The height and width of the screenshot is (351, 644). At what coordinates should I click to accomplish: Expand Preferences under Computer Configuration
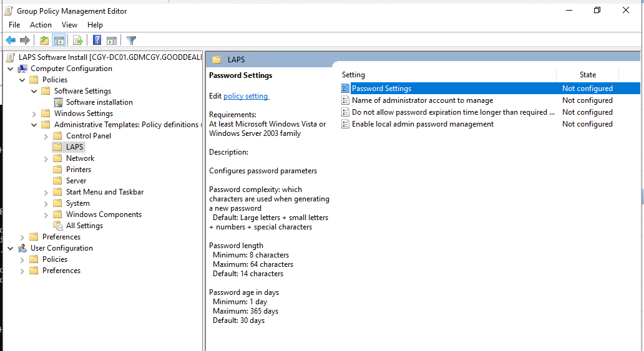tap(22, 238)
